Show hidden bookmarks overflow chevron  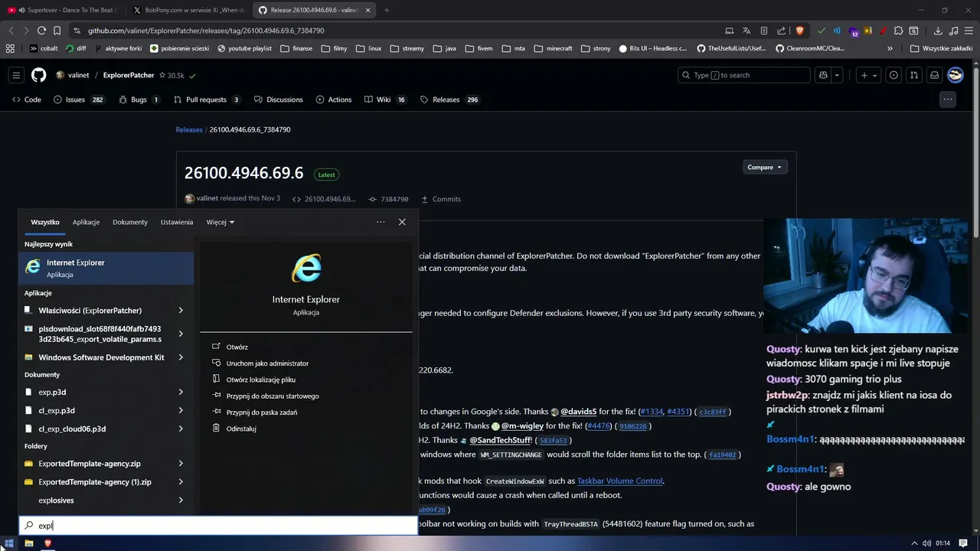tap(890, 48)
